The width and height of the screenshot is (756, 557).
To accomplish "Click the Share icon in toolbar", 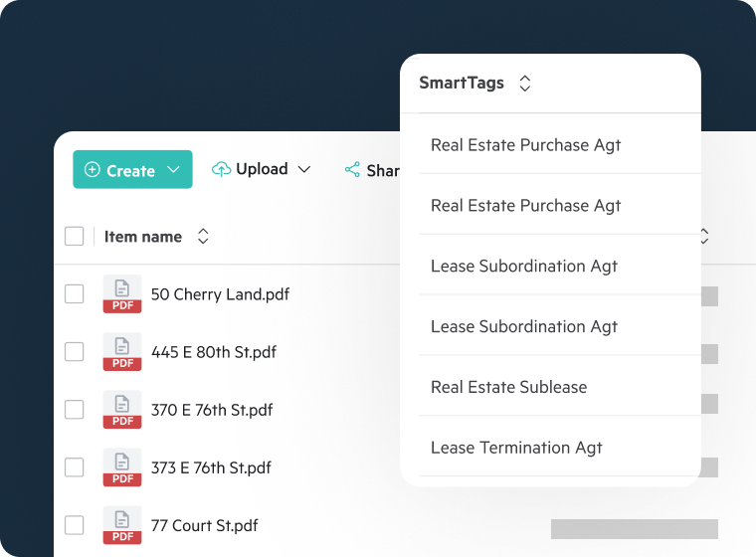I will point(352,170).
